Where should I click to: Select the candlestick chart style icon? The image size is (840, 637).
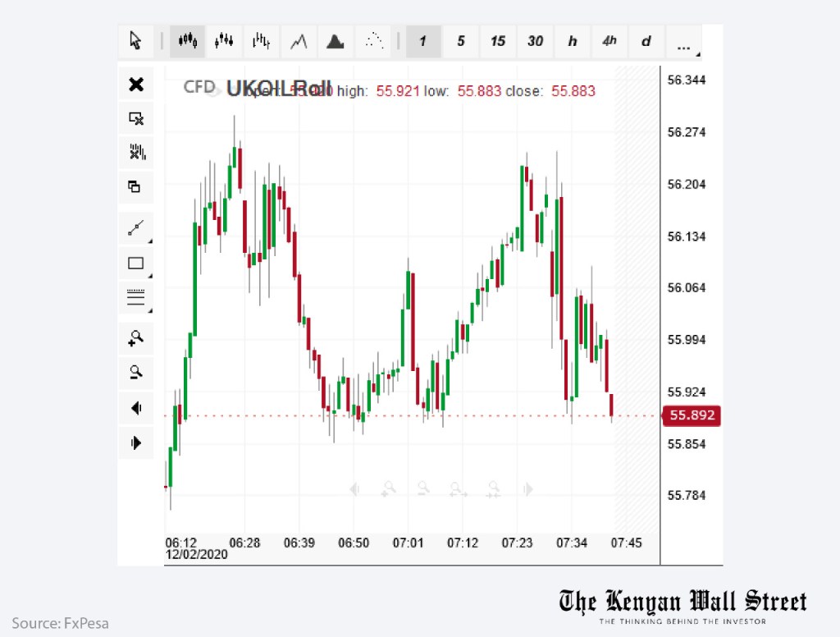187,40
